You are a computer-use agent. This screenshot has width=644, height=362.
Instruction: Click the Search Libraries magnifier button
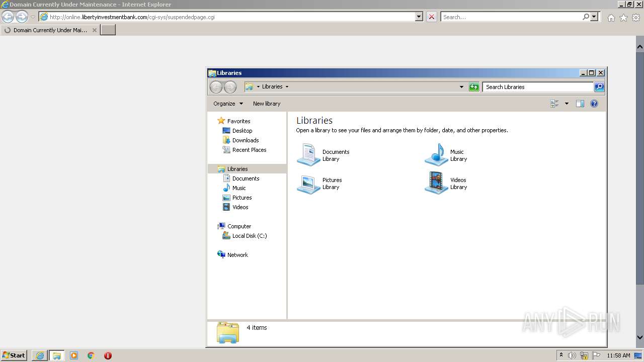tap(599, 87)
